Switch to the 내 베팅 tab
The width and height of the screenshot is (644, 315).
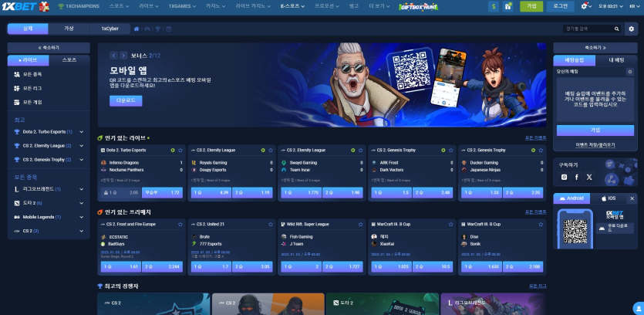pyautogui.click(x=616, y=59)
